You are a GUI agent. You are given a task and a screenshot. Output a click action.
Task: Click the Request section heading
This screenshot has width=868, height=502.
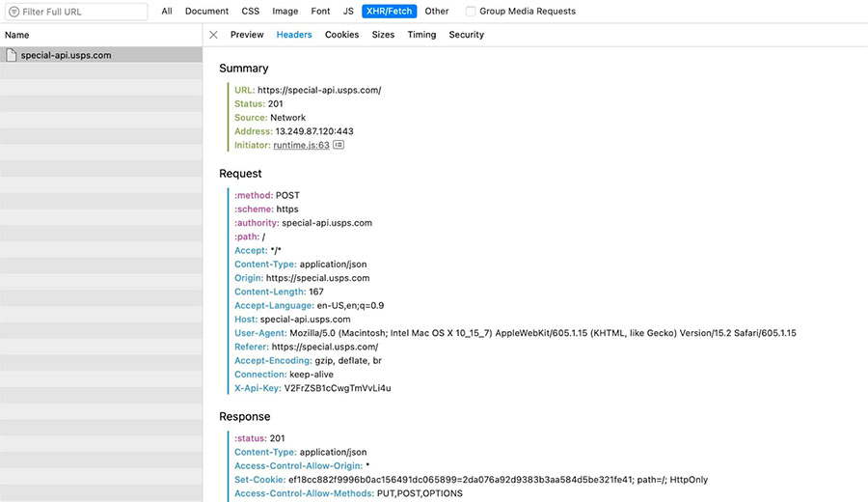click(240, 174)
